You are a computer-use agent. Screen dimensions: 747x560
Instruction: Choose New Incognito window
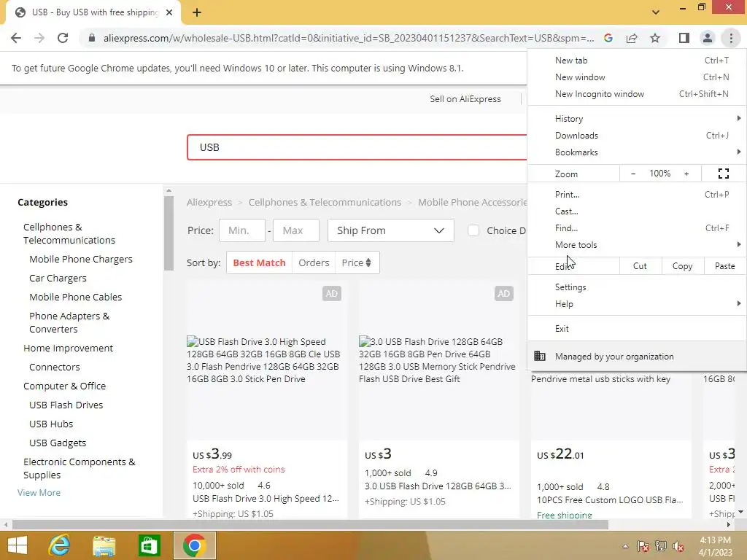point(636,94)
